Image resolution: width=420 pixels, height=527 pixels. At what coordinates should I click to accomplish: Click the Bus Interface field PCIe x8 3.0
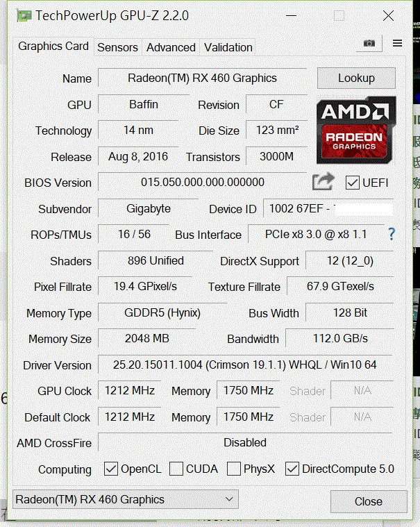click(316, 234)
